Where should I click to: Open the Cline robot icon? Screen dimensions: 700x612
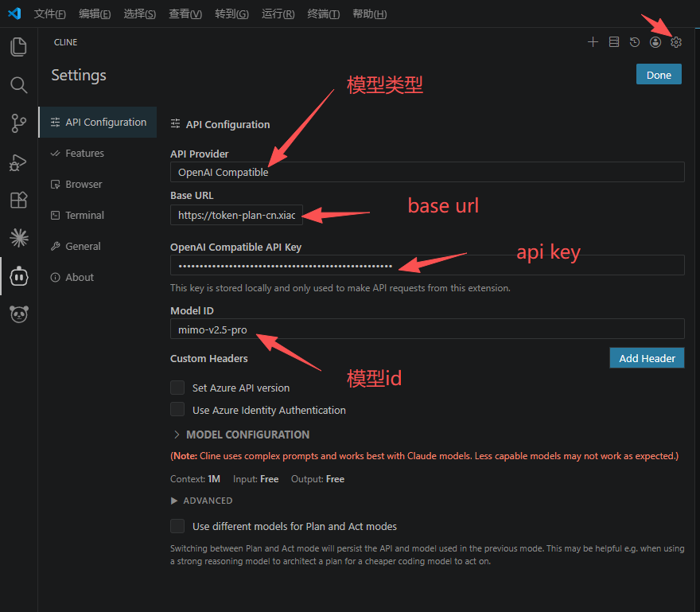[x=19, y=276]
